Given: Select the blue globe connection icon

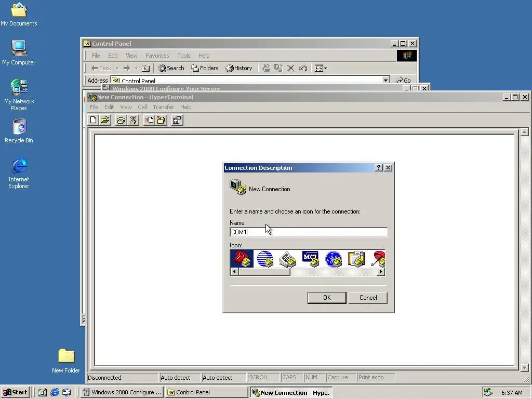Looking at the screenshot, I should pos(264,259).
